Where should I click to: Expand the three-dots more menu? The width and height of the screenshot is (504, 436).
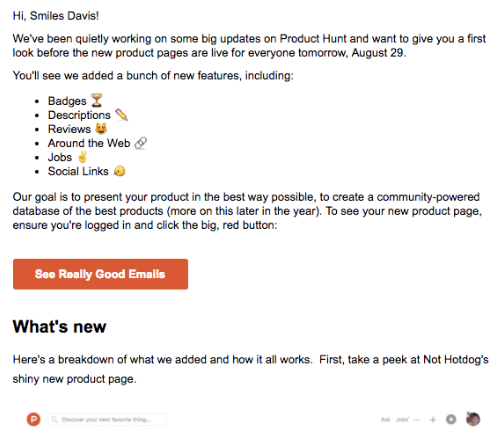(x=417, y=420)
